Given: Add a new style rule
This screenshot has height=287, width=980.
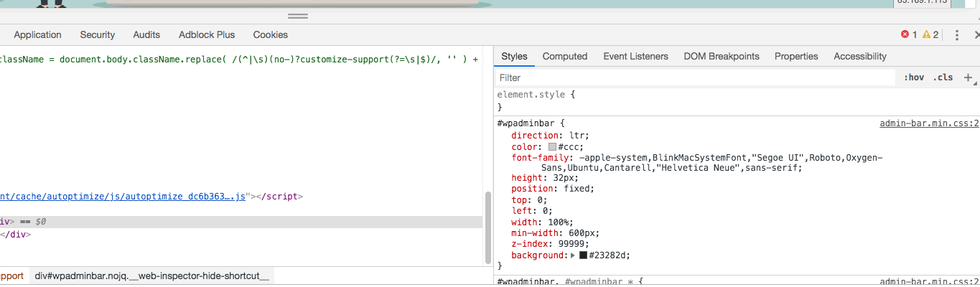Looking at the screenshot, I should click(x=968, y=77).
